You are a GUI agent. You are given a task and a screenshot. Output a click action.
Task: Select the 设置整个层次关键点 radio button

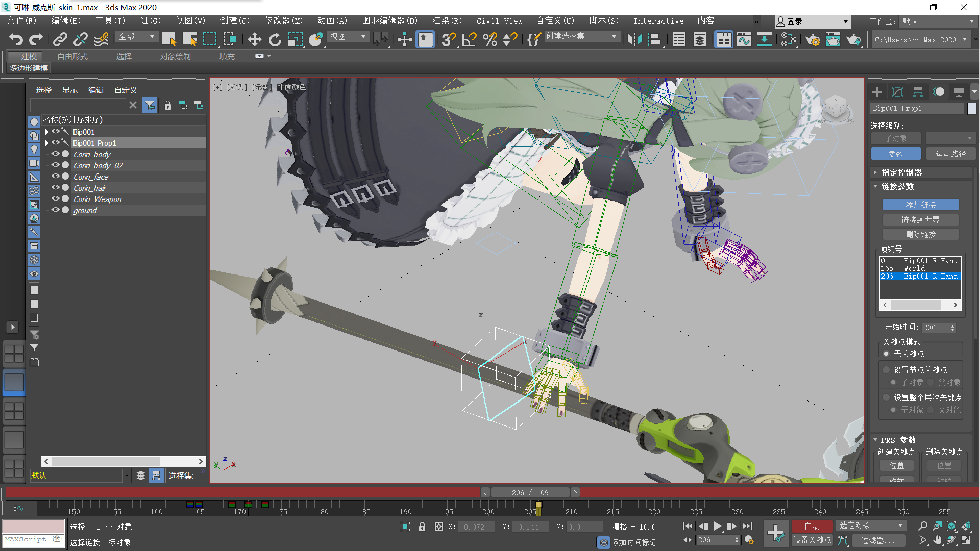886,397
